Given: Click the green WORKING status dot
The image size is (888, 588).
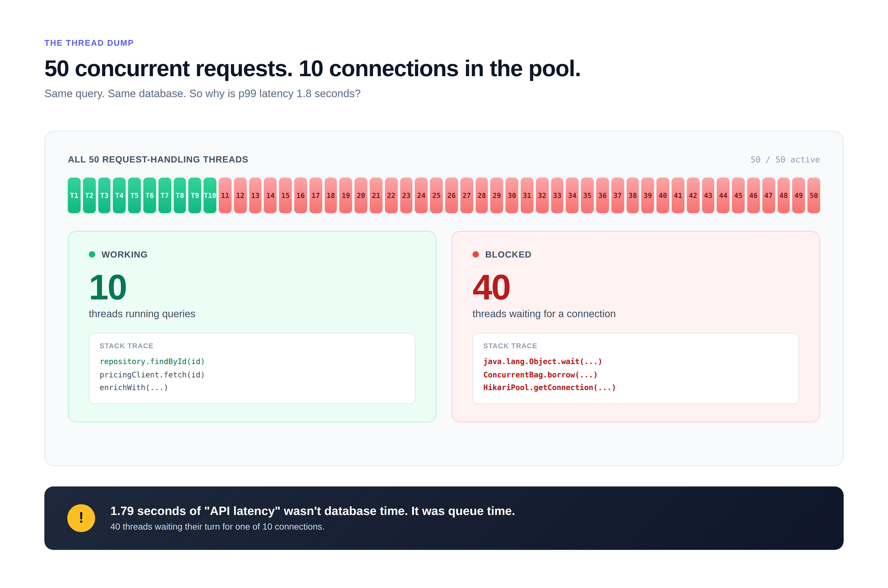Looking at the screenshot, I should pos(92,254).
